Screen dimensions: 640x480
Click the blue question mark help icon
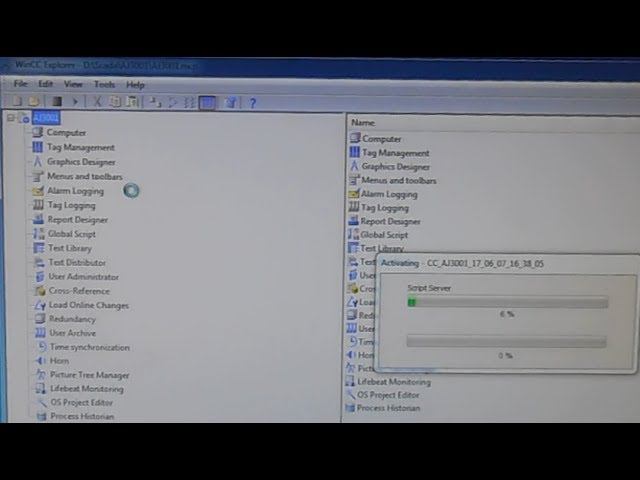[253, 103]
